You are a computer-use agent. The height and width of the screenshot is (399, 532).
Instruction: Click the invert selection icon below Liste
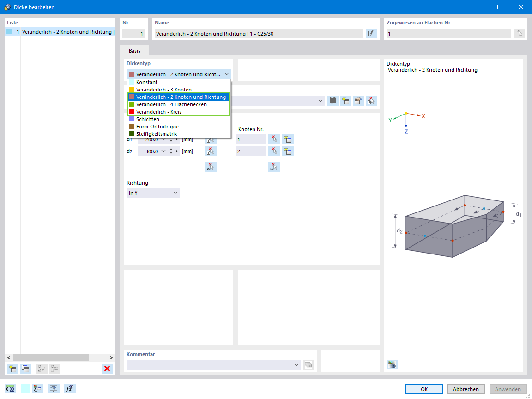tap(54, 369)
